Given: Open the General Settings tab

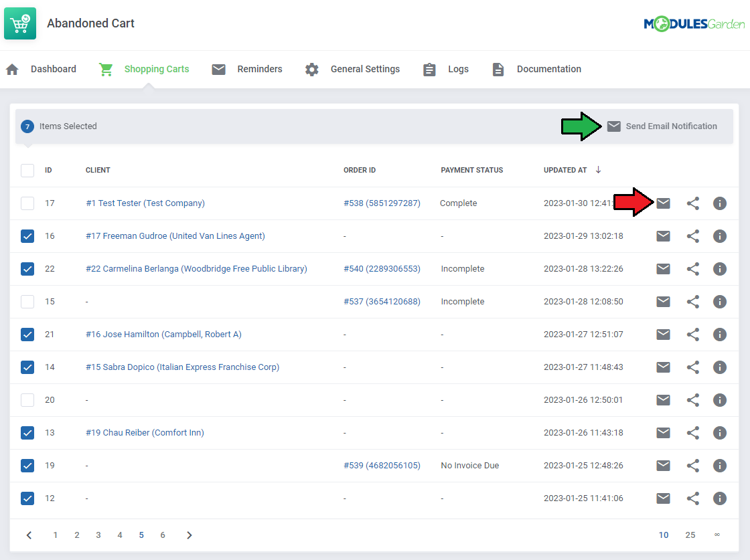Looking at the screenshot, I should (352, 70).
